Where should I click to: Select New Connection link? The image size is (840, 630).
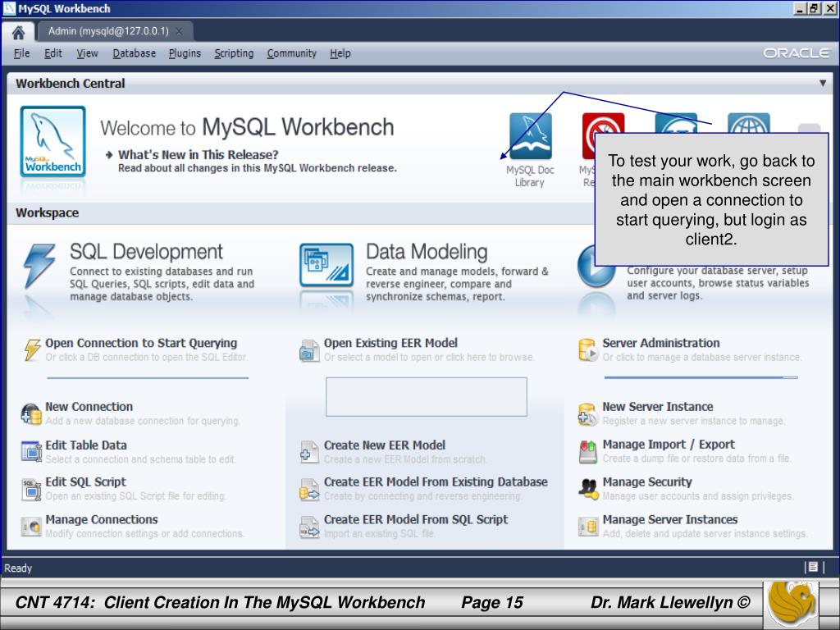coord(89,407)
